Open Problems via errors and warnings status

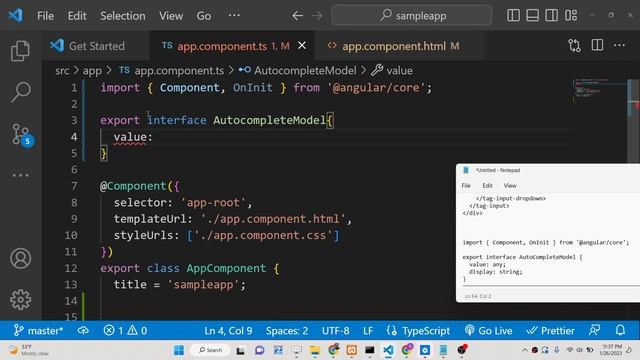125,331
